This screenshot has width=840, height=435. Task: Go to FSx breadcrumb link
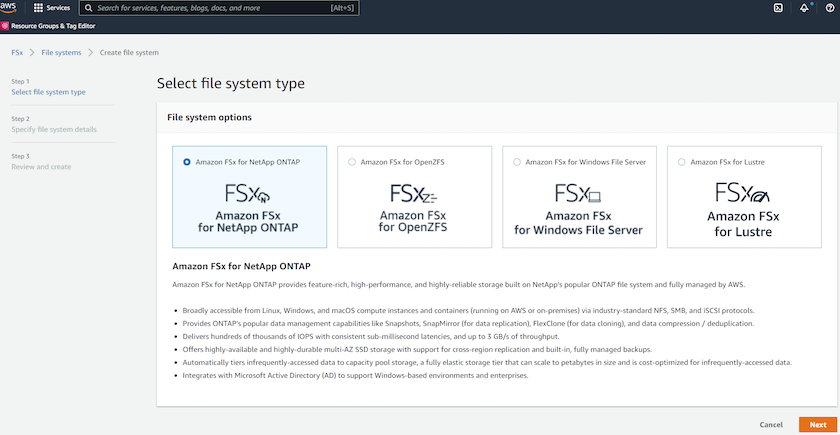(17, 52)
